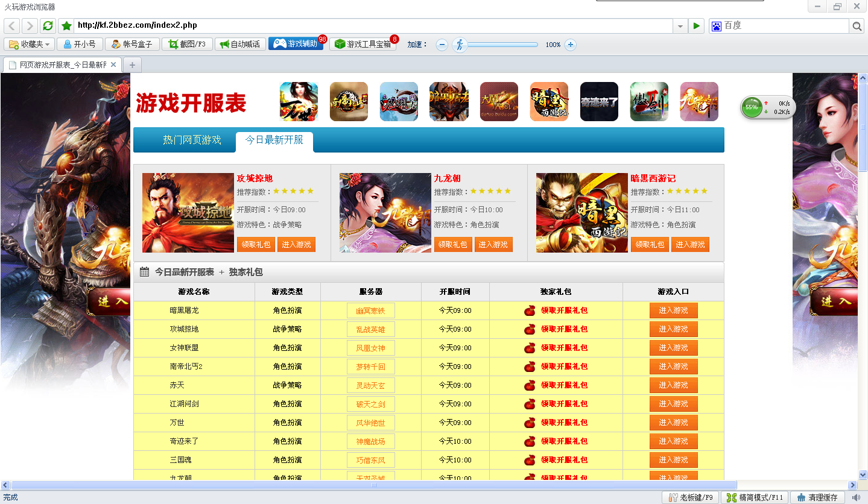868x504 pixels.
Task: Mute sound with the status bar speaker icon
Action: [x=856, y=497]
